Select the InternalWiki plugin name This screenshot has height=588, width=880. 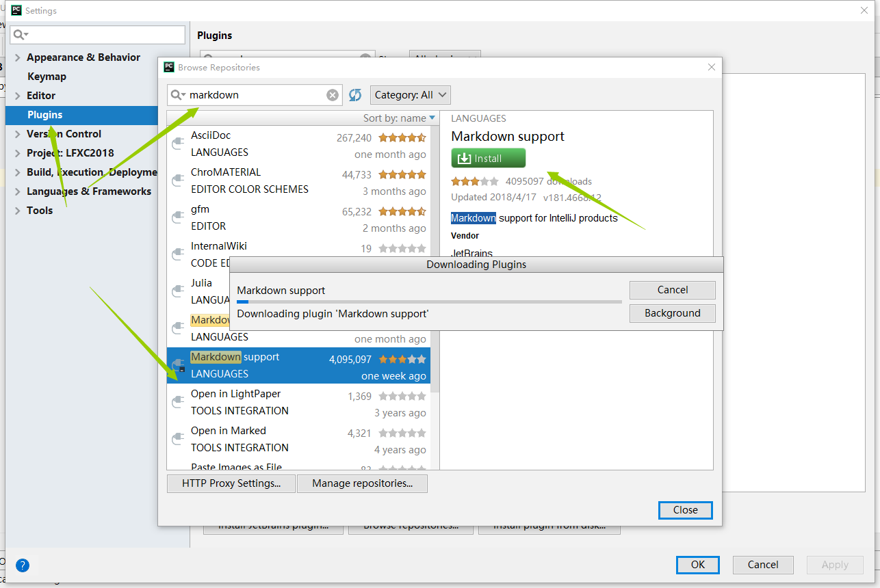click(219, 246)
